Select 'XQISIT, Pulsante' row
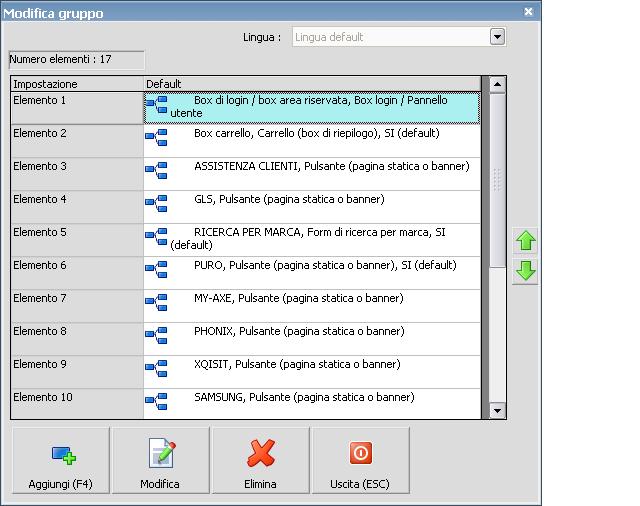Screen dimensions: 640x506 (x=312, y=373)
